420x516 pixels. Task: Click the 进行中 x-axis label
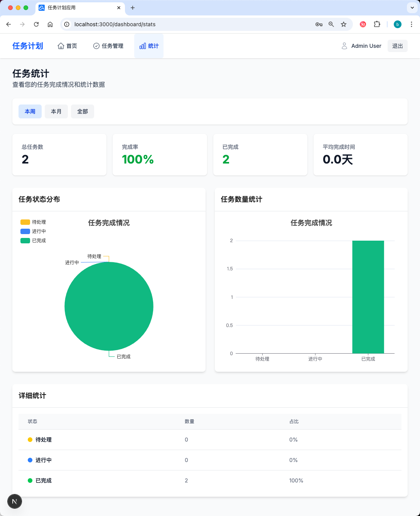(315, 359)
